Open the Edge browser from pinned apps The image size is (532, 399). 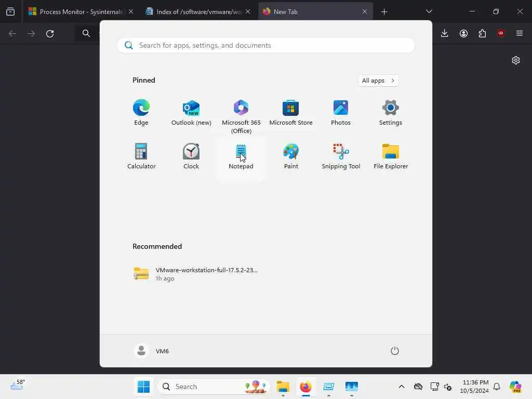(141, 113)
